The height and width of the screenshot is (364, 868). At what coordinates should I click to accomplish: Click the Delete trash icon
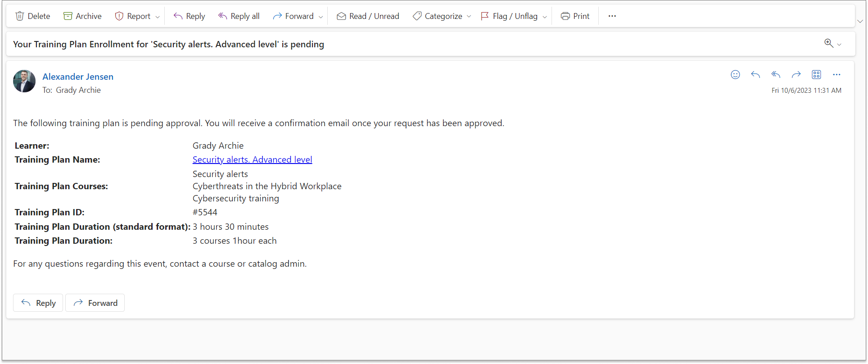tap(20, 16)
